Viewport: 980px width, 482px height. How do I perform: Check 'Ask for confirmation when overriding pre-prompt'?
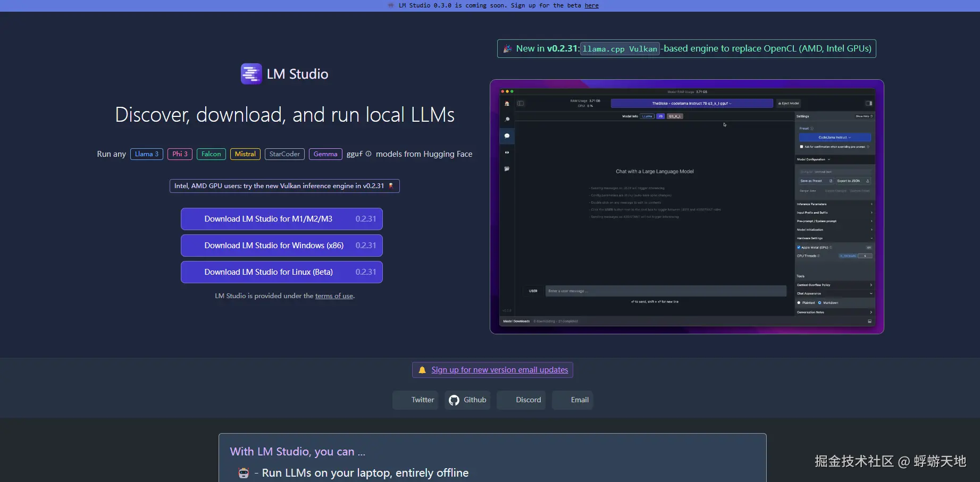click(801, 147)
